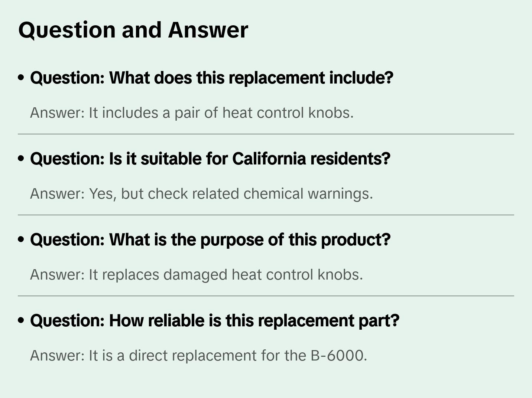Click the bullet before the reliability question

point(21,321)
